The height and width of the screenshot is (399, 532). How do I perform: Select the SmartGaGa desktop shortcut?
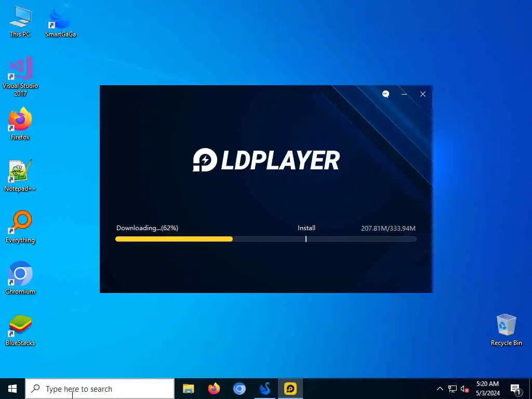(60, 21)
